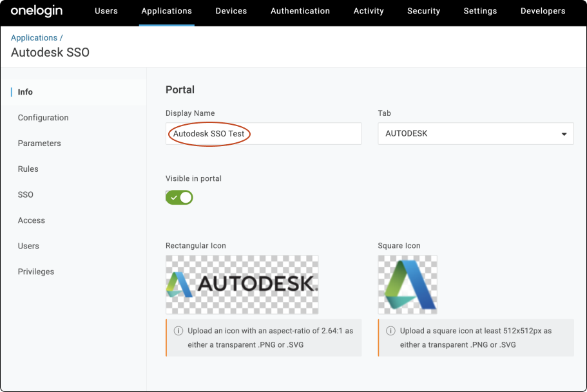
Task: Open the Developers section
Action: coord(543,11)
